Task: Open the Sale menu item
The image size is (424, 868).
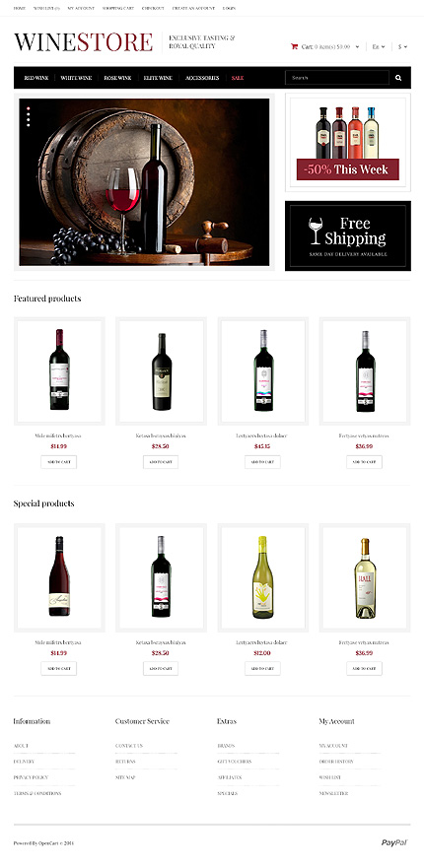Action: (x=238, y=78)
